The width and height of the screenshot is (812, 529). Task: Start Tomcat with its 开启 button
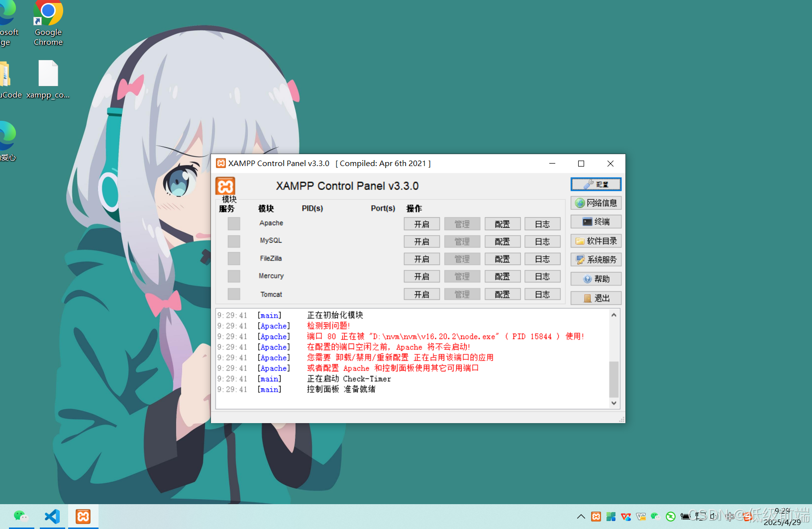coord(422,294)
